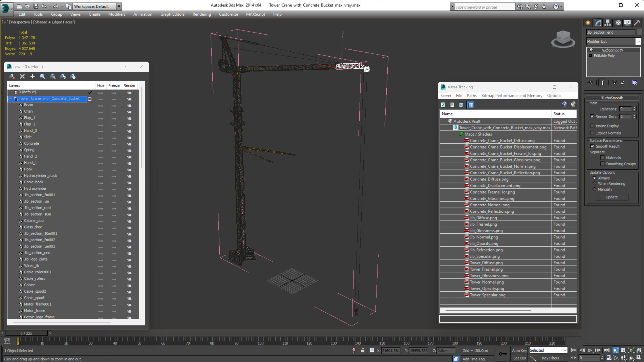Refresh the Asset Tracking list
This screenshot has height=362, width=644.
443,105
